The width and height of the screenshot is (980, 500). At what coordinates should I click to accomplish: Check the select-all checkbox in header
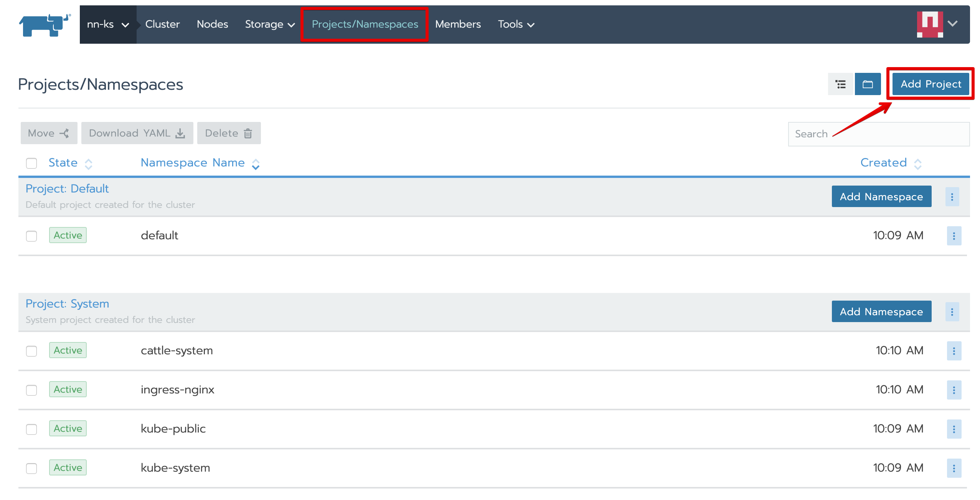click(x=31, y=163)
